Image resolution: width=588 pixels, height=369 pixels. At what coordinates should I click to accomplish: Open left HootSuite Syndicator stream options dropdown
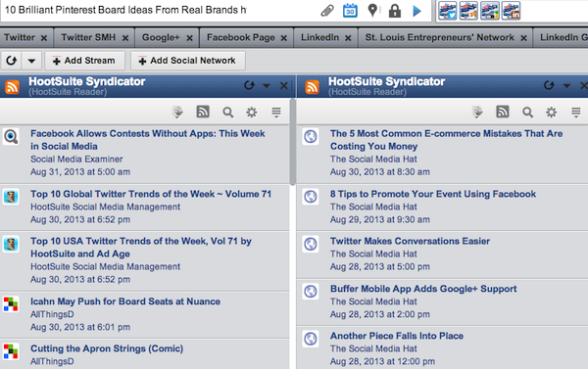pyautogui.click(x=267, y=86)
